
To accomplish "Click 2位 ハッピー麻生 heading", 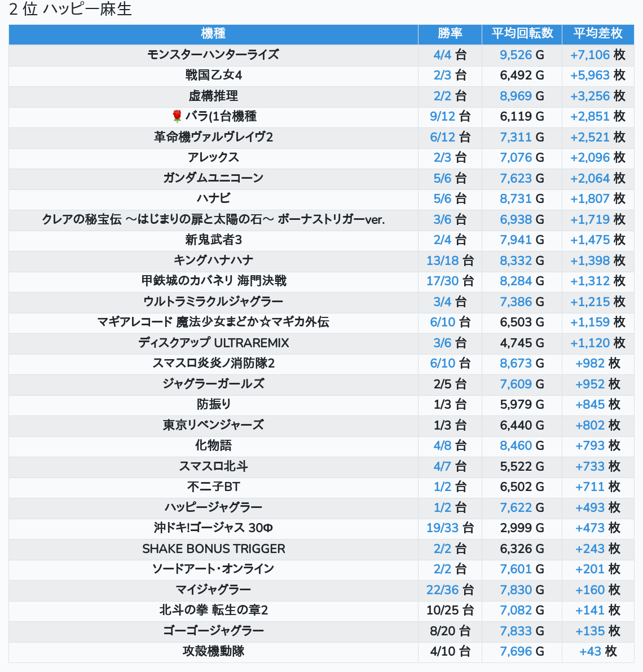I will click(x=71, y=10).
